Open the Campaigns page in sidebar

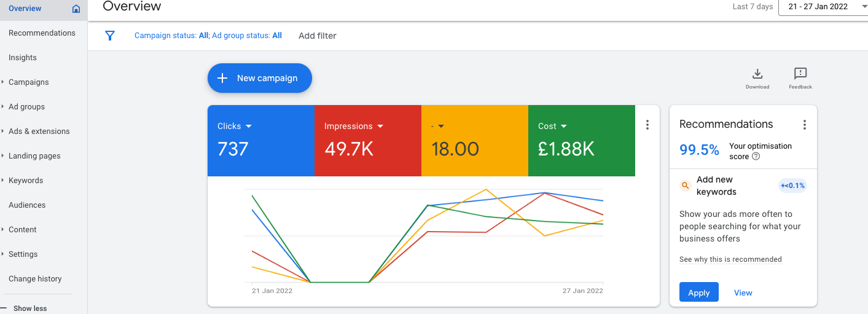[x=29, y=82]
